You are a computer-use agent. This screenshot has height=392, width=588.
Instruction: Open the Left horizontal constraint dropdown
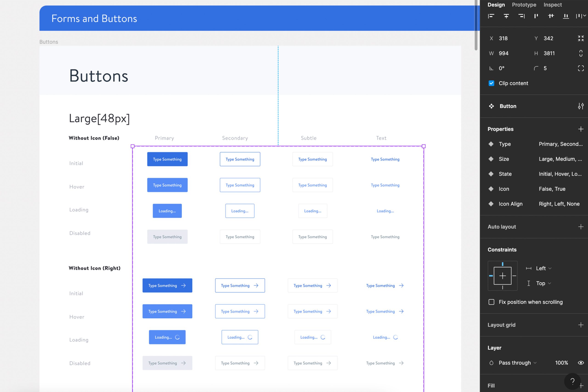click(543, 268)
